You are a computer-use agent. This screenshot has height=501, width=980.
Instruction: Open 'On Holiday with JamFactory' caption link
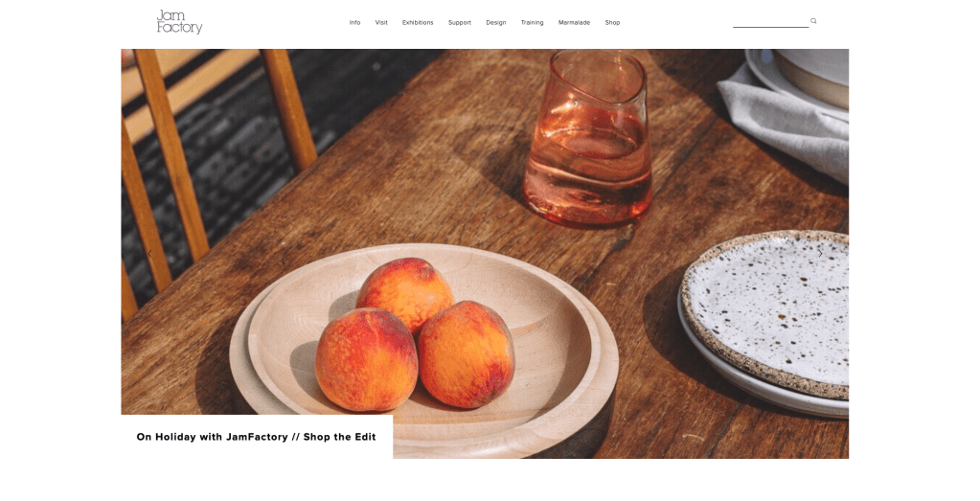tap(256, 437)
